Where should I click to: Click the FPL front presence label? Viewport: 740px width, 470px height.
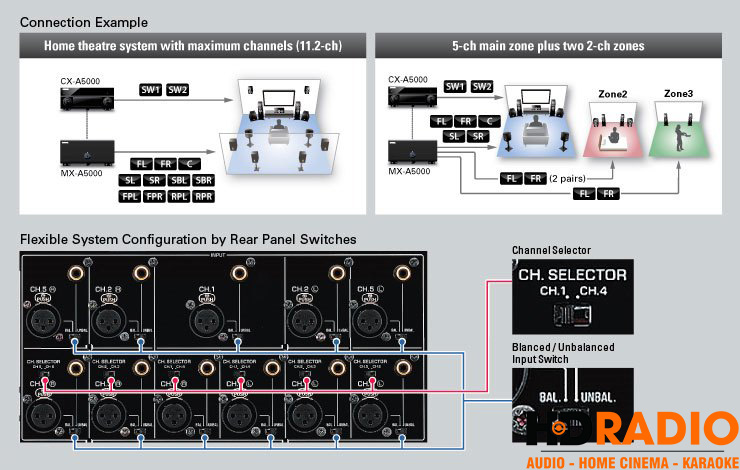[x=128, y=196]
